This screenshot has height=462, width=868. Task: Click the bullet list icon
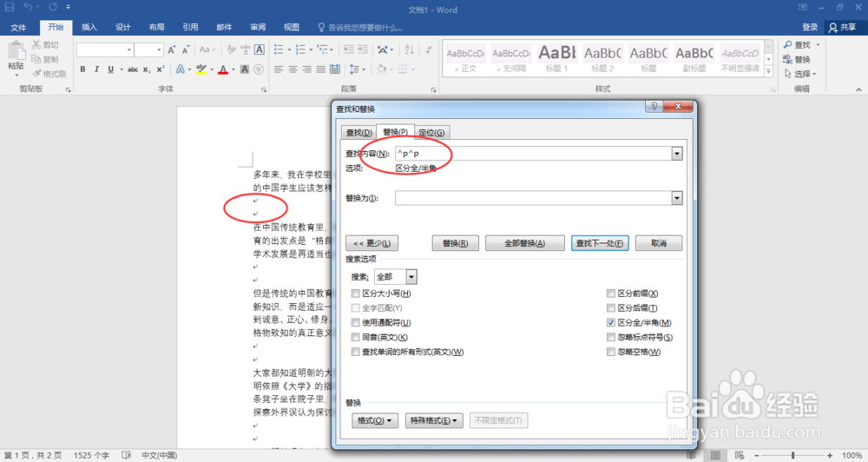pos(279,49)
